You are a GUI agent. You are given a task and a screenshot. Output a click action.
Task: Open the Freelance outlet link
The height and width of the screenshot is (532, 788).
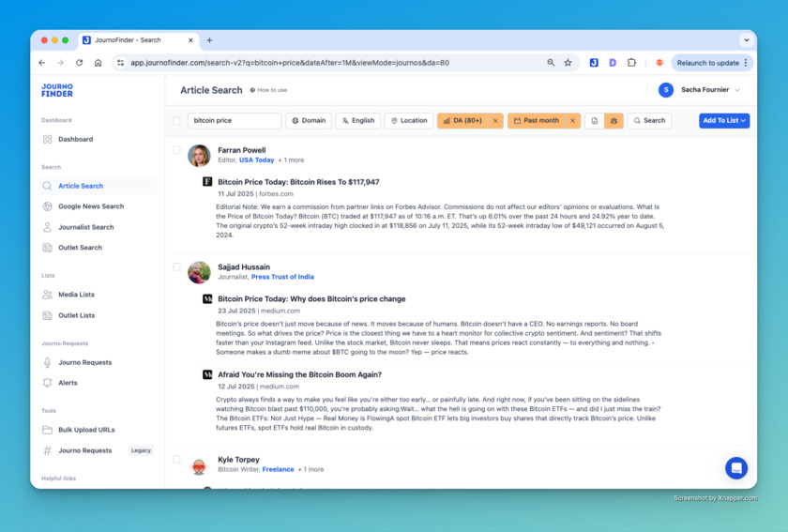[278, 470]
